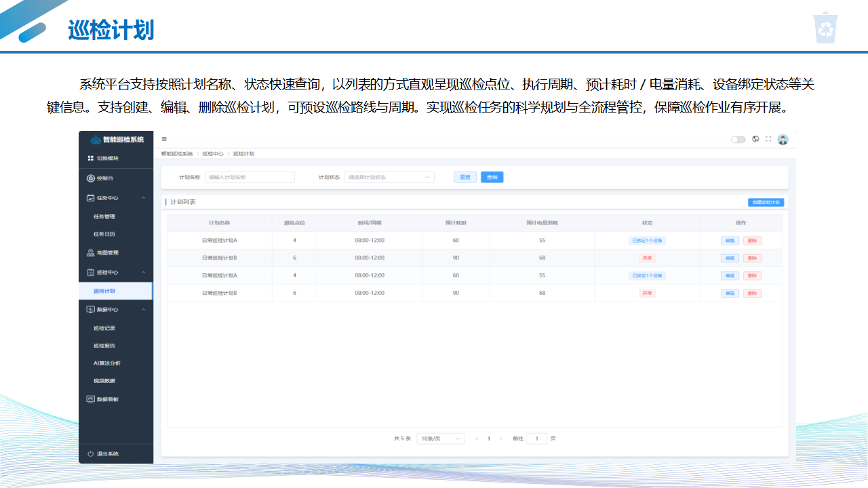Click 删除 in first 日常巡检计划A row
Screen dimensions: 868x488
[x=752, y=241]
